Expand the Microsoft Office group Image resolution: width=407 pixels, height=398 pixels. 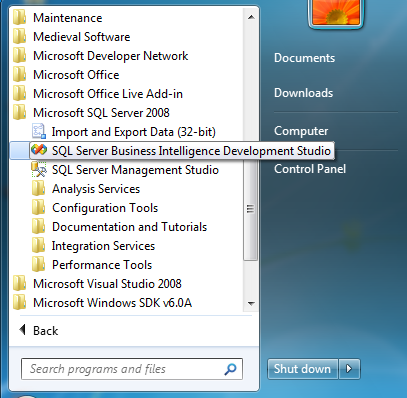click(76, 75)
